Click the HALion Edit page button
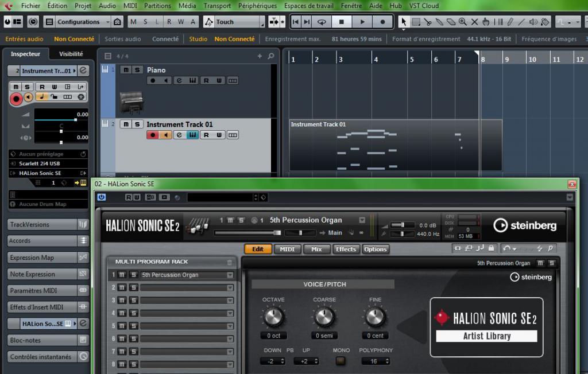The height and width of the screenshot is (374, 588). (258, 249)
